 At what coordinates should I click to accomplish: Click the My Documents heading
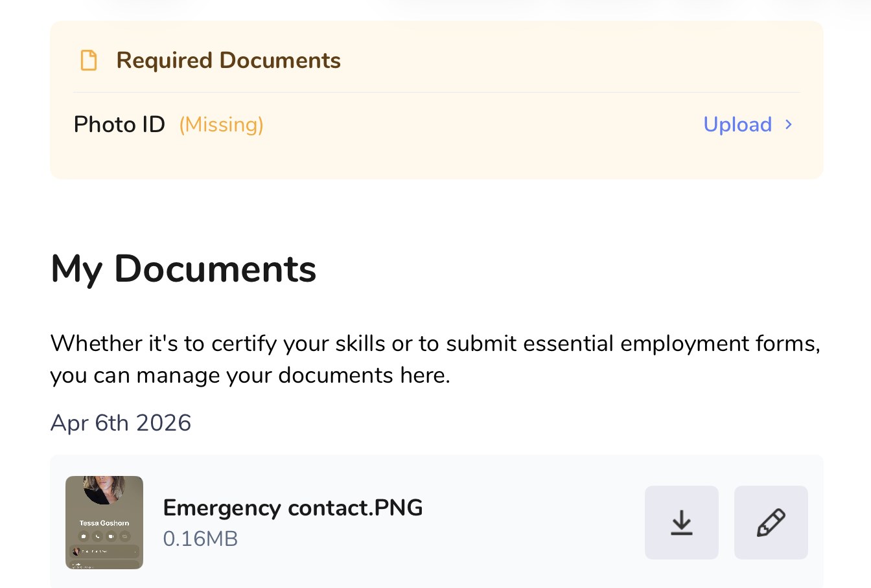(x=183, y=269)
